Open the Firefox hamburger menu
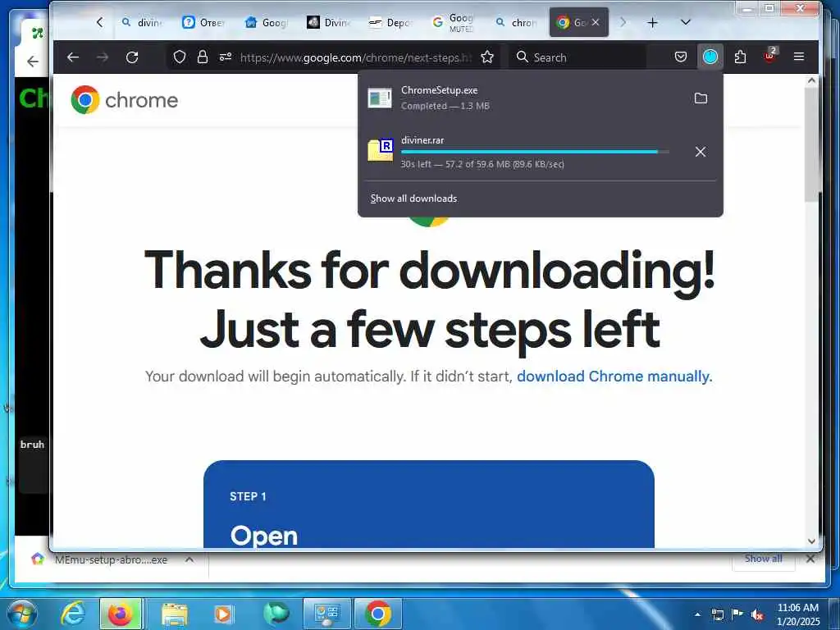The image size is (840, 630). click(x=799, y=57)
